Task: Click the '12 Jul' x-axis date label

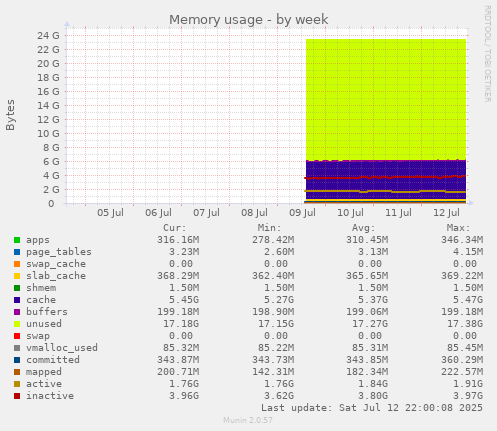Action: coord(446,213)
